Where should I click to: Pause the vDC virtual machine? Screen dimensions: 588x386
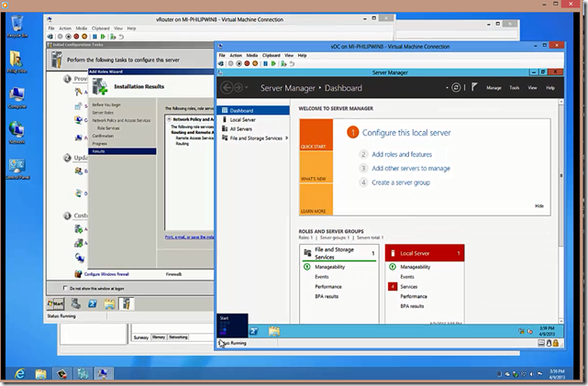(x=265, y=63)
